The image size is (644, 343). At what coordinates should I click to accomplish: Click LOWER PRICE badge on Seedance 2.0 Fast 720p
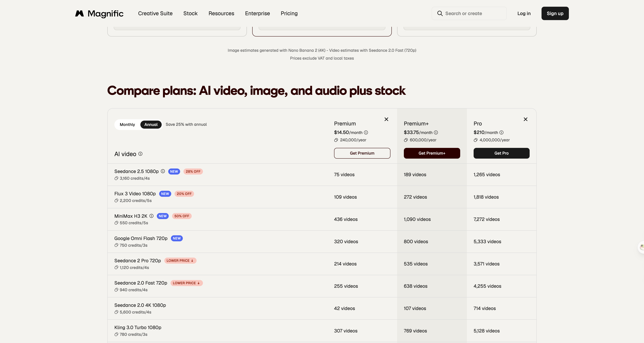coord(186,283)
